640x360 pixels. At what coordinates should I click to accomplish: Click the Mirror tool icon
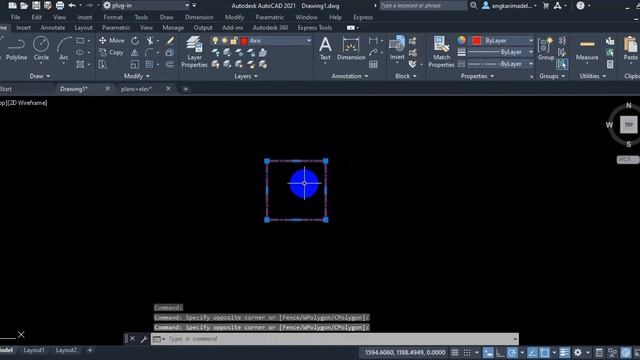(x=135, y=53)
